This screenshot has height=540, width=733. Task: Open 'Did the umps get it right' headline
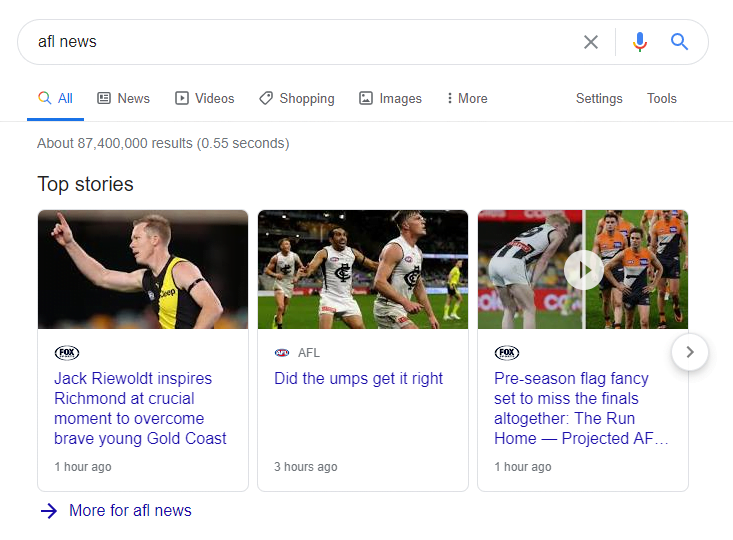pyautogui.click(x=358, y=378)
